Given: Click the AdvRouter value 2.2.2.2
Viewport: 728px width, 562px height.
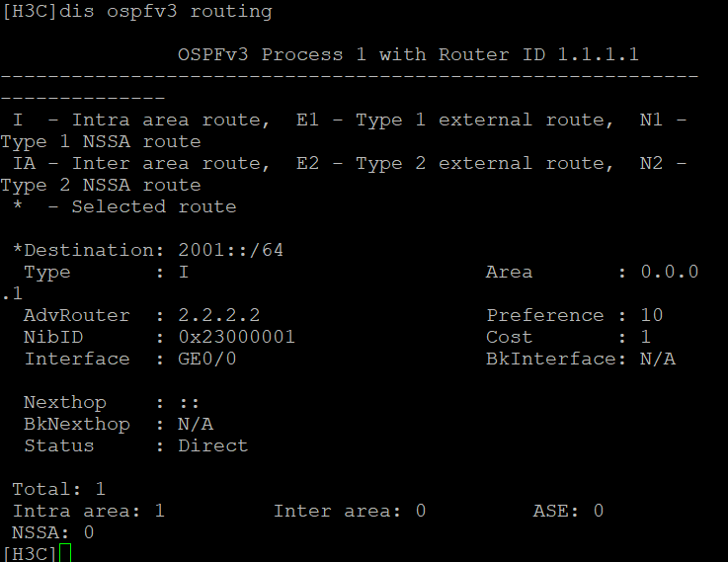Looking at the screenshot, I should pos(218,315).
